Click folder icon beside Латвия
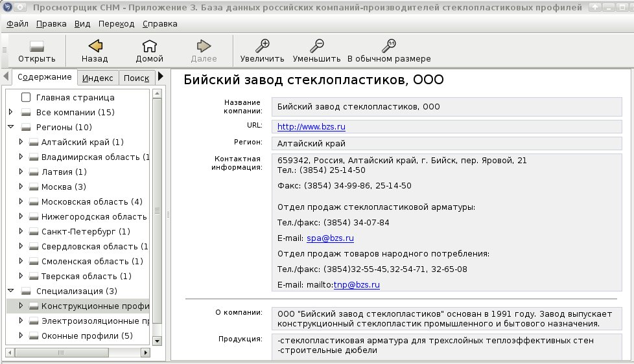Screen dimensions: 634x364 (x=34, y=172)
